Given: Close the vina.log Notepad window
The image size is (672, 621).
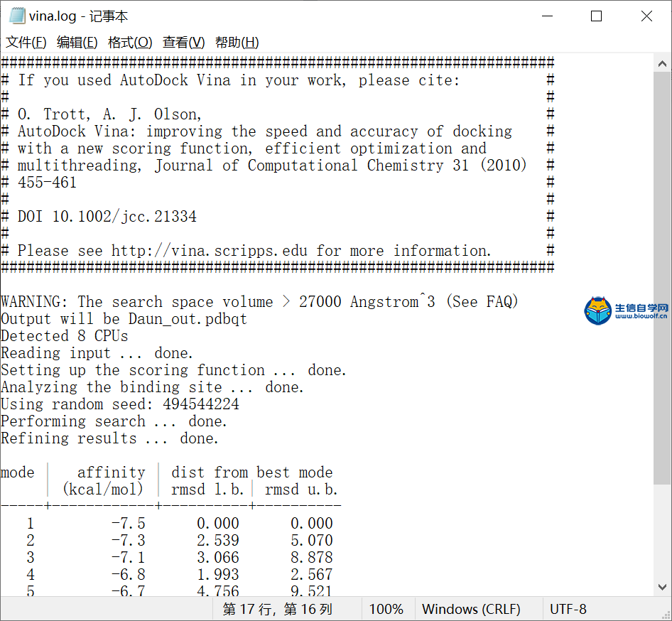Looking at the screenshot, I should [x=646, y=16].
